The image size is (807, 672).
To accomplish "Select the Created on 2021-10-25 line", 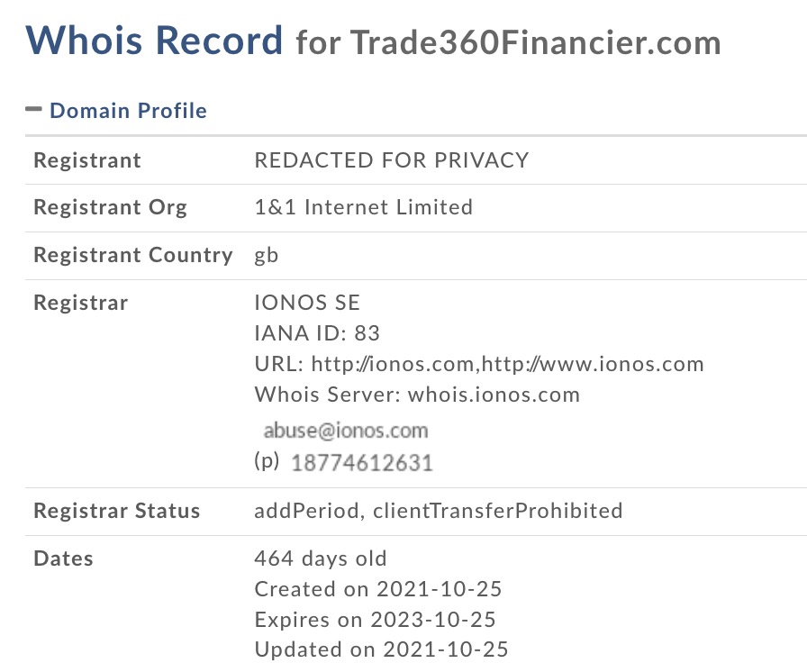I will [377, 589].
